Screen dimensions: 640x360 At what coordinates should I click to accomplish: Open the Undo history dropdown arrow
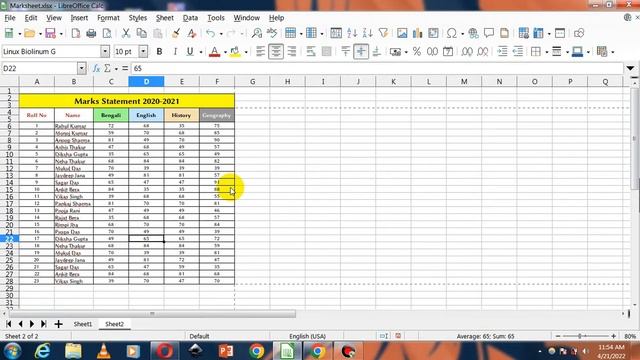point(221,33)
